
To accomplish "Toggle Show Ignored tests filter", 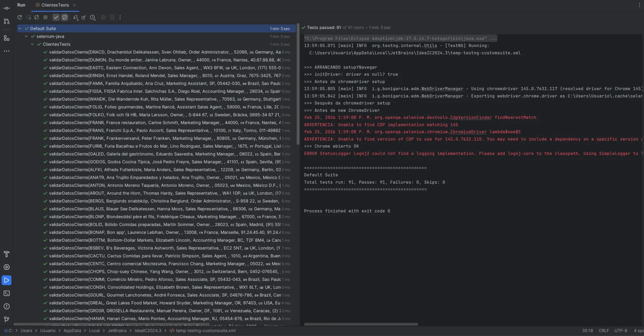I will pyautogui.click(x=64, y=17).
